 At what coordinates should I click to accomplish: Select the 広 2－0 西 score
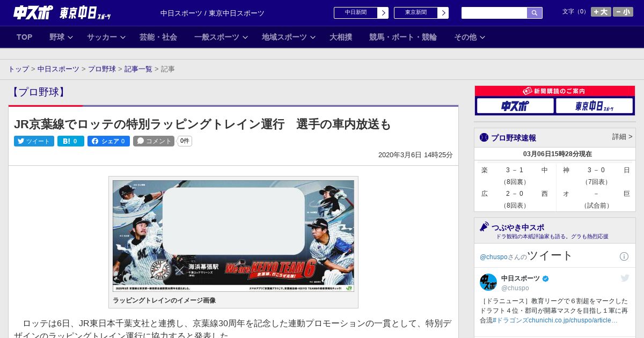coord(515,194)
